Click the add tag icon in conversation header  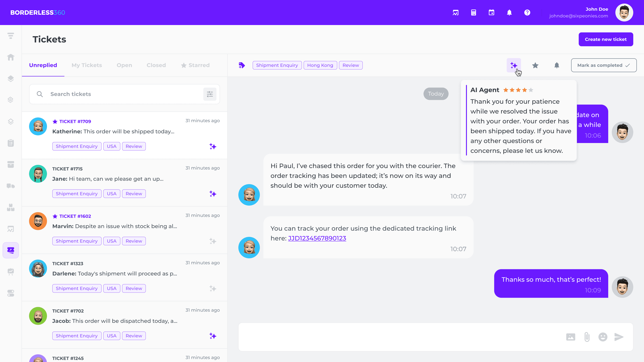(242, 65)
